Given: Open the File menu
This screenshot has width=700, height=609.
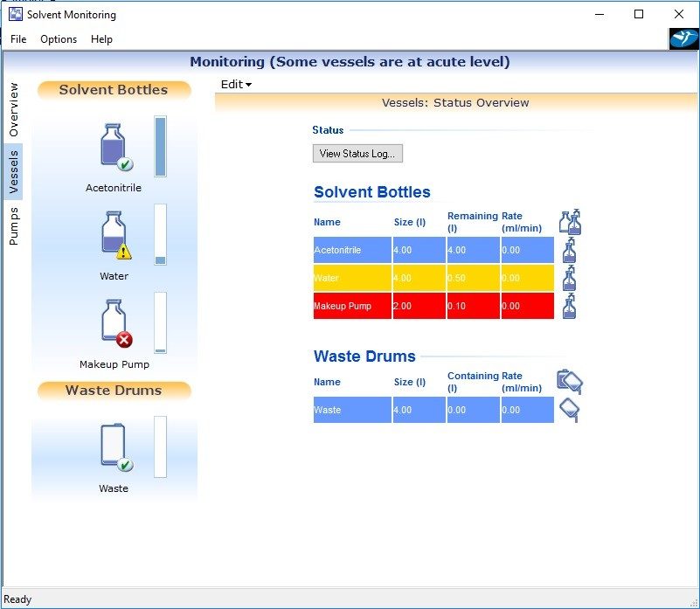Looking at the screenshot, I should [18, 39].
